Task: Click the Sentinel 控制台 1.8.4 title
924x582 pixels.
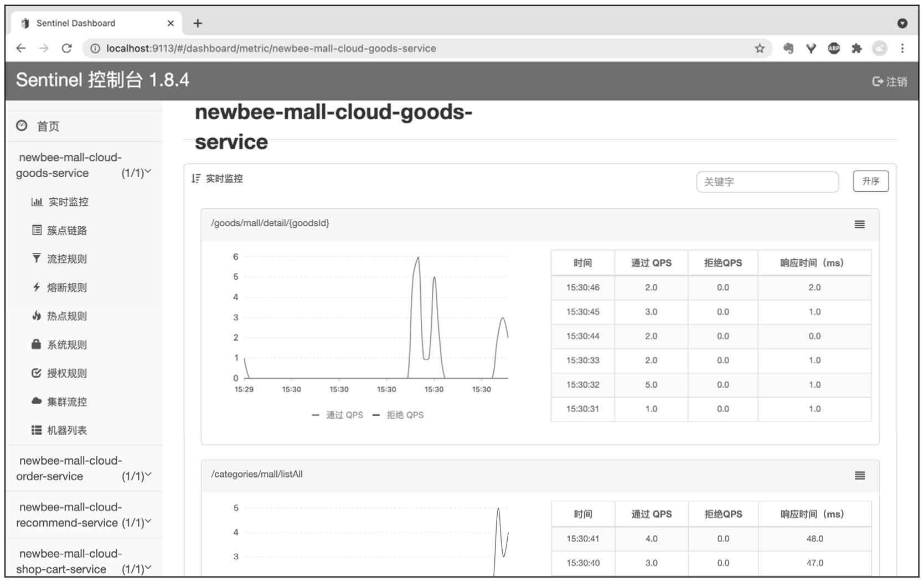Action: coord(102,80)
